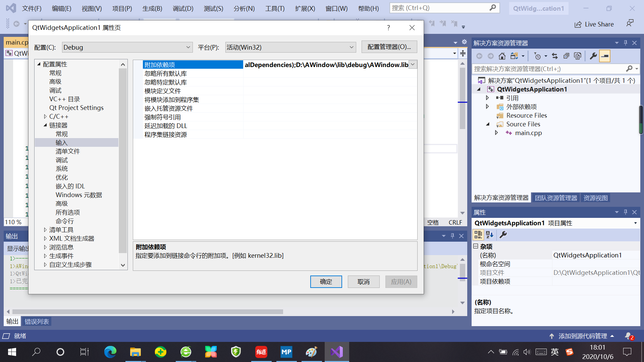Toggle Preview Selected Items button

point(605,56)
